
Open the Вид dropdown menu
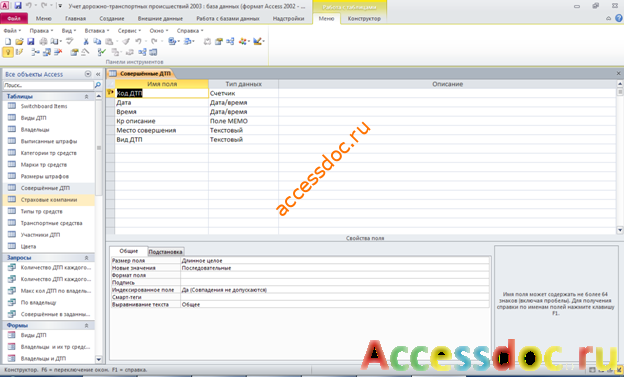click(68, 31)
